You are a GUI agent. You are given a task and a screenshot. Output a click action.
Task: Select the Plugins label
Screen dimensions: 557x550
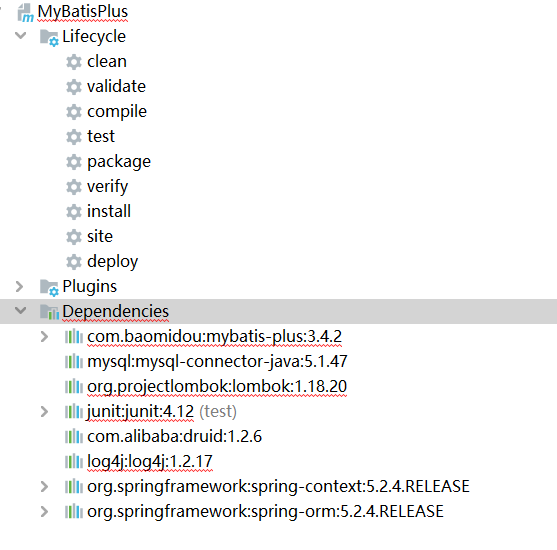tap(90, 287)
